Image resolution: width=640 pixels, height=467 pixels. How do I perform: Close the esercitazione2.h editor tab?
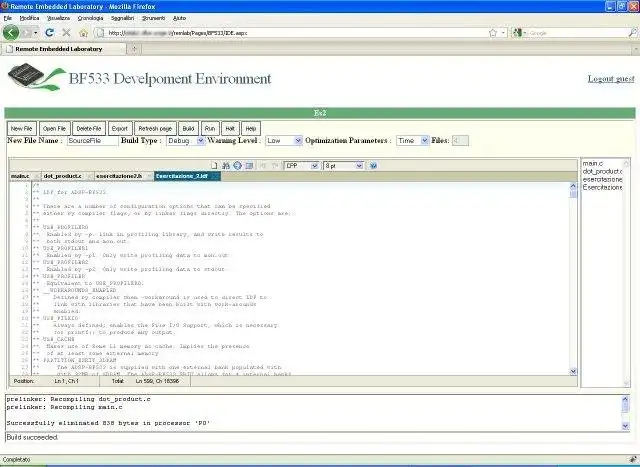point(149,176)
